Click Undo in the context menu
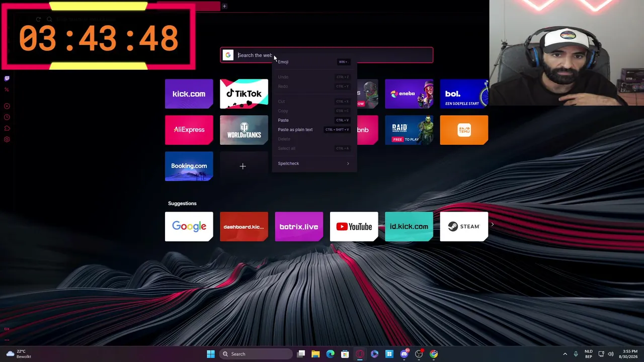644x362 pixels. pos(313,77)
